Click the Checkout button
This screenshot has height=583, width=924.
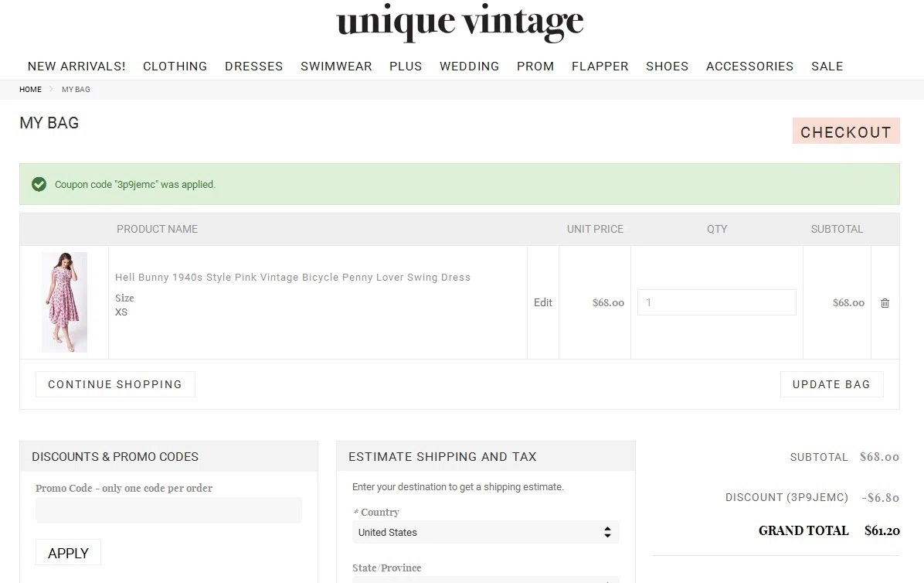pos(846,131)
